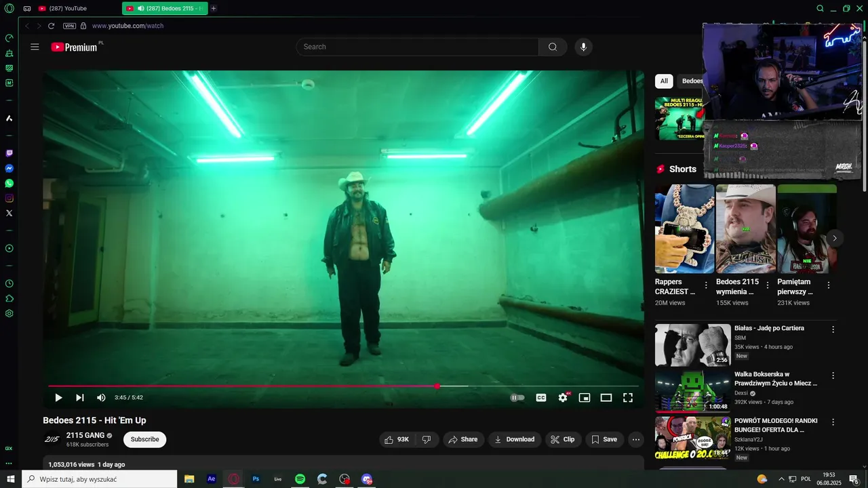868x488 pixels.
Task: Open 2115 GANG channel link
Action: coord(85,436)
